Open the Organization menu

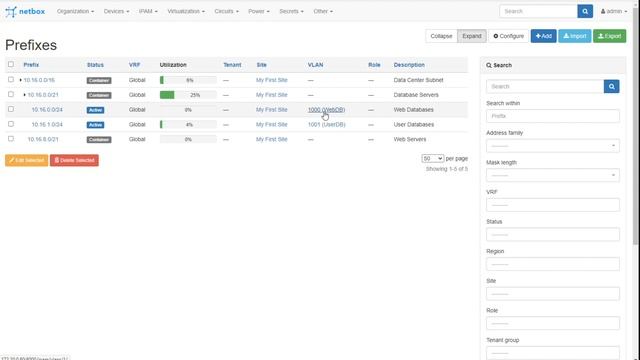pyautogui.click(x=76, y=11)
